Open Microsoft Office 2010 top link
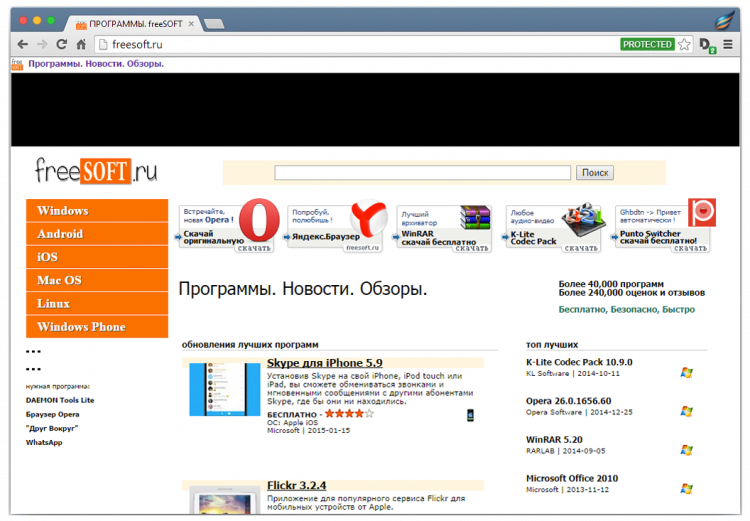 point(572,478)
